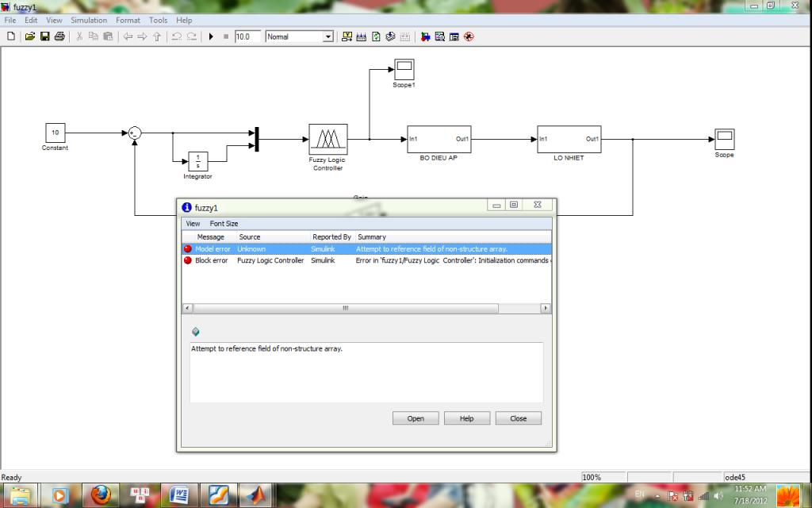The width and height of the screenshot is (812, 508).
Task: Print the model using the printer icon
Action: pyautogui.click(x=59, y=37)
